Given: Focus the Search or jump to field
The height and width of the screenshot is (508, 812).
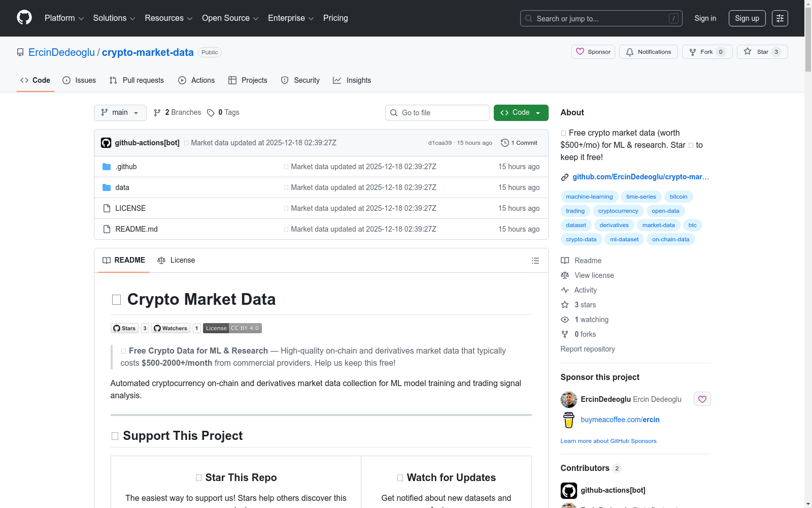Looking at the screenshot, I should point(601,18).
